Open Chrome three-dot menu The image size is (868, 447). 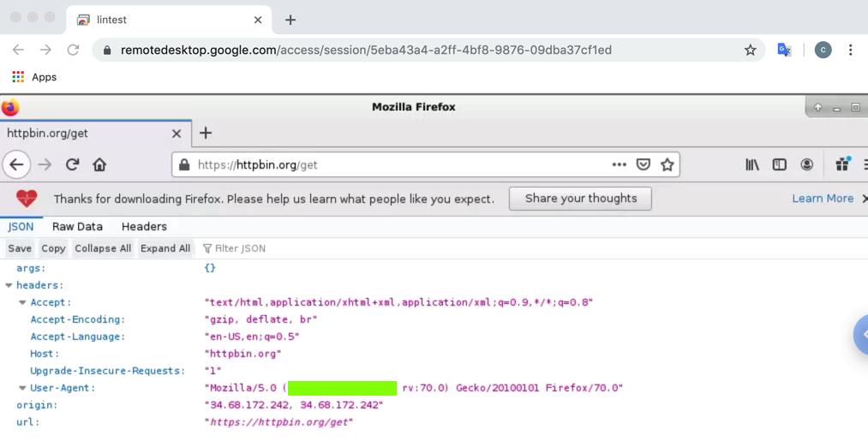[851, 50]
